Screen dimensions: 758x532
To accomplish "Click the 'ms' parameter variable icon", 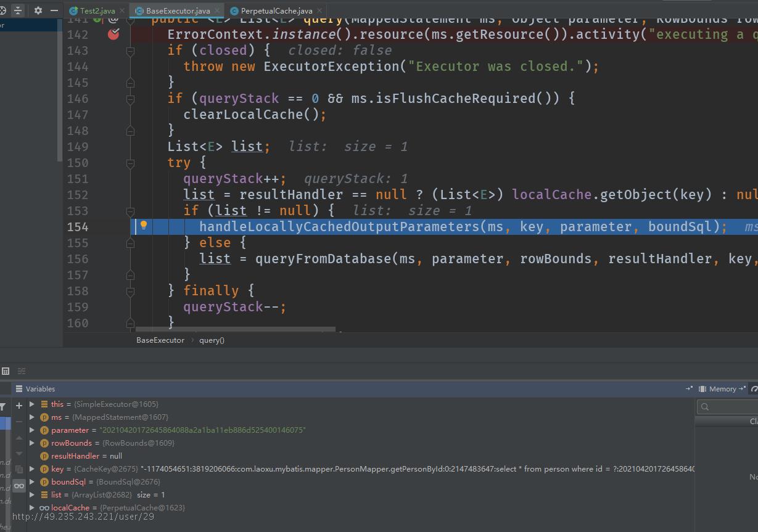I will tap(44, 417).
